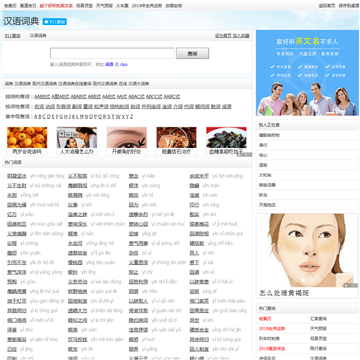The image size is (360, 360).
Task: Click the 返回首页 link at top right
Action: click(x=327, y=6)
